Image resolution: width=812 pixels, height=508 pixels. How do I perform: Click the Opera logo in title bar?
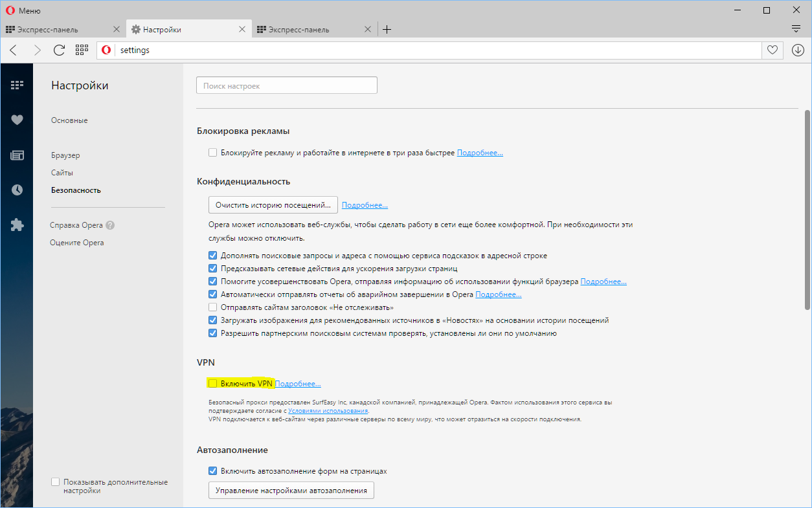coord(9,10)
